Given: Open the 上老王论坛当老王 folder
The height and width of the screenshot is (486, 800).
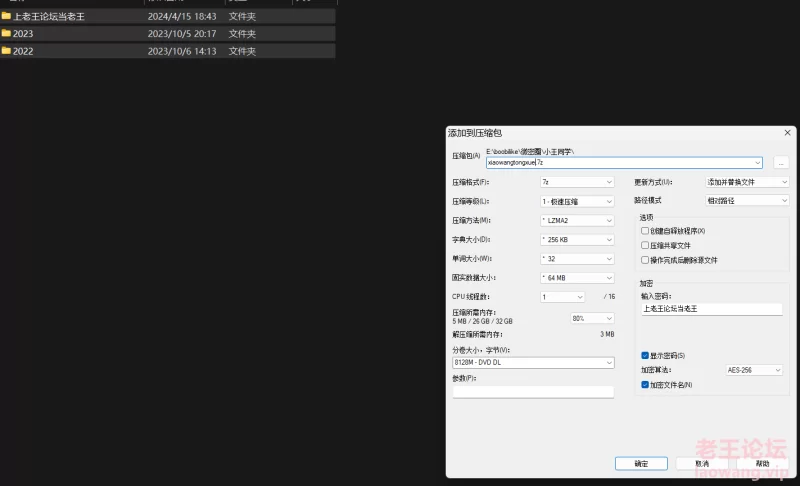Looking at the screenshot, I should tap(48, 17).
